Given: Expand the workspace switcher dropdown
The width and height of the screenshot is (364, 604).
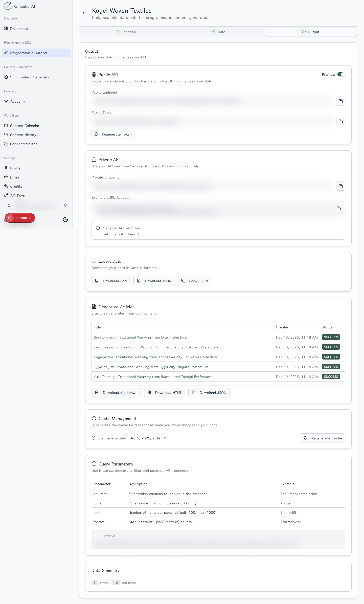Looking at the screenshot, I should [x=65, y=205].
